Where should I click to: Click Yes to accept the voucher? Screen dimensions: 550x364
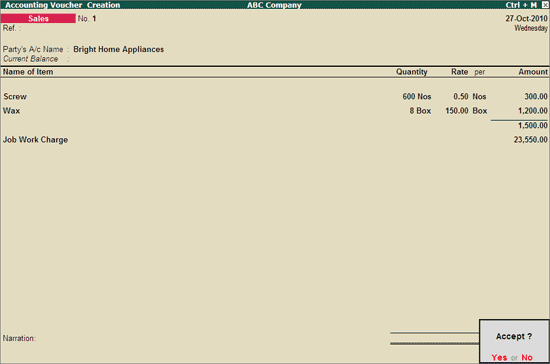click(499, 357)
